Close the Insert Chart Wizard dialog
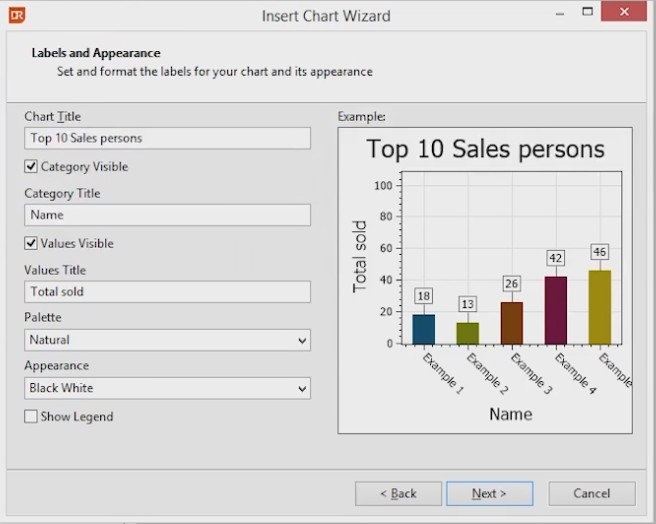 click(x=630, y=13)
